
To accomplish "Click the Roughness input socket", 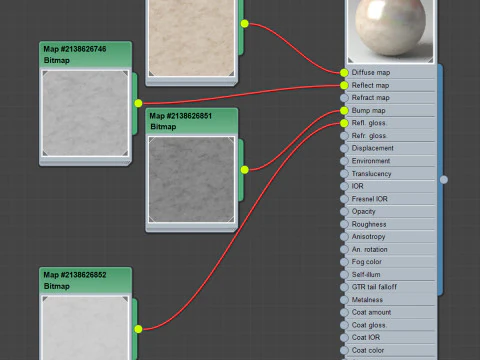I will coord(344,224).
